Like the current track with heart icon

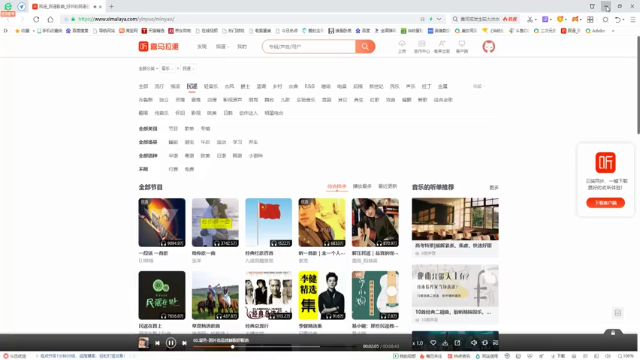coord(433,343)
